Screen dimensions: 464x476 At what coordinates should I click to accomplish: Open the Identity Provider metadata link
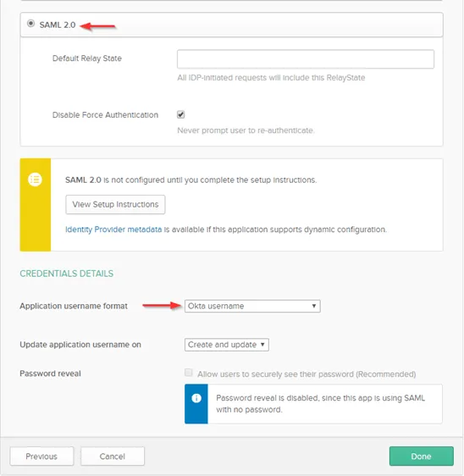point(113,230)
